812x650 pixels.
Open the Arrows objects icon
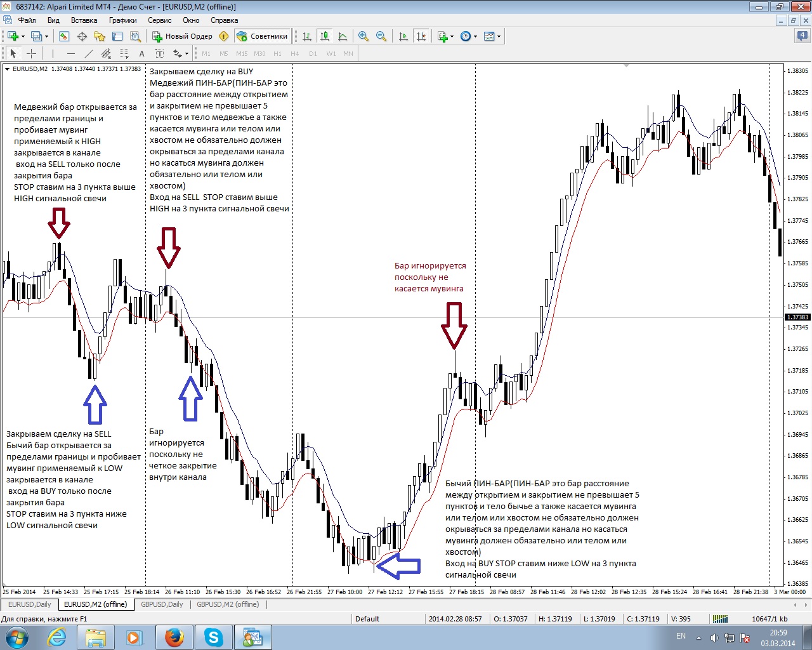178,53
